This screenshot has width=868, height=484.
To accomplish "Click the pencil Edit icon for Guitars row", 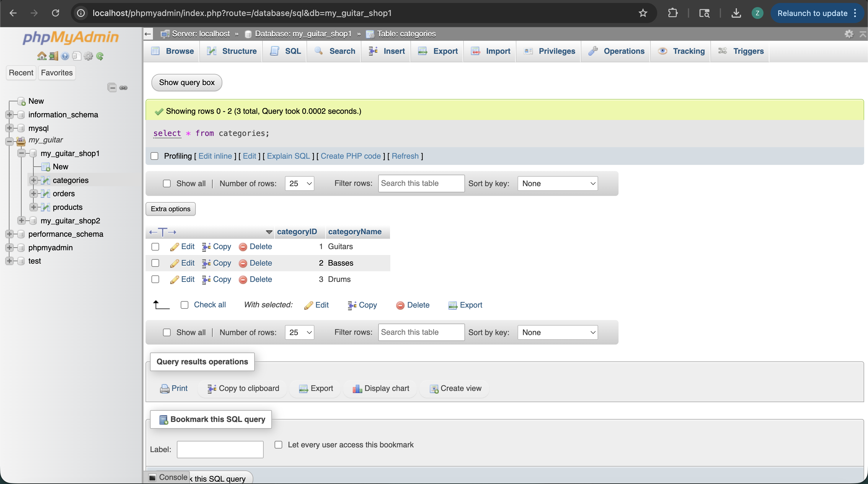I will click(174, 247).
